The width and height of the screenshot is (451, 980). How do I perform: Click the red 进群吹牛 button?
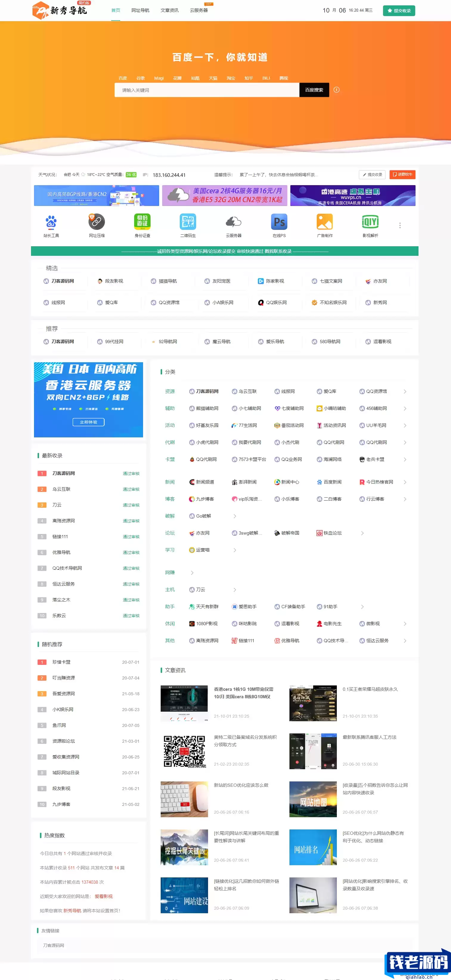(402, 175)
